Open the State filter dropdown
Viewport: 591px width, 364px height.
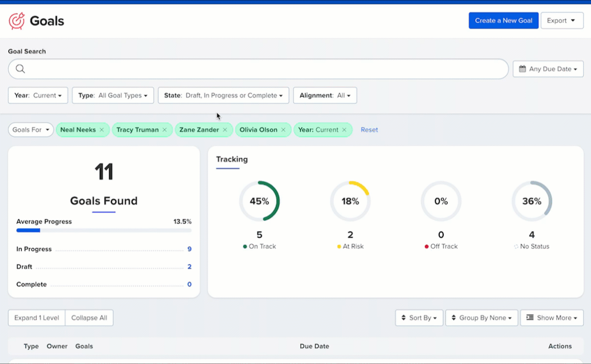pyautogui.click(x=223, y=95)
